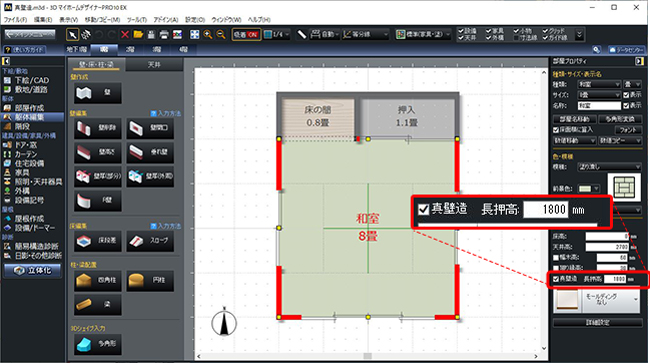Open the ファイル(F) menu
The height and width of the screenshot is (363, 650).
point(15,19)
